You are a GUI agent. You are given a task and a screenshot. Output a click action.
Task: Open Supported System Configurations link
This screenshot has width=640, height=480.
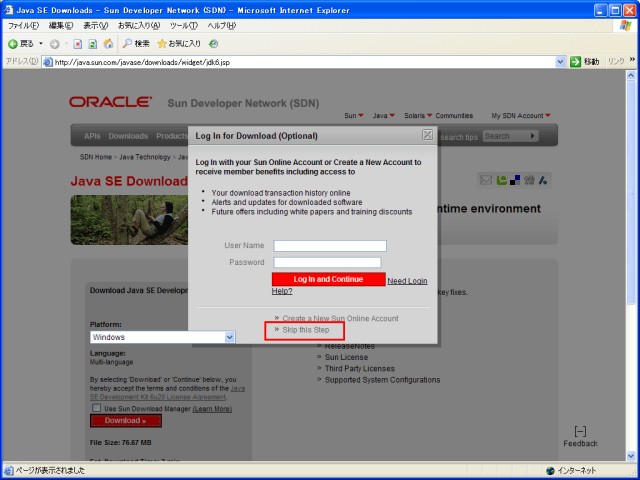pos(382,380)
